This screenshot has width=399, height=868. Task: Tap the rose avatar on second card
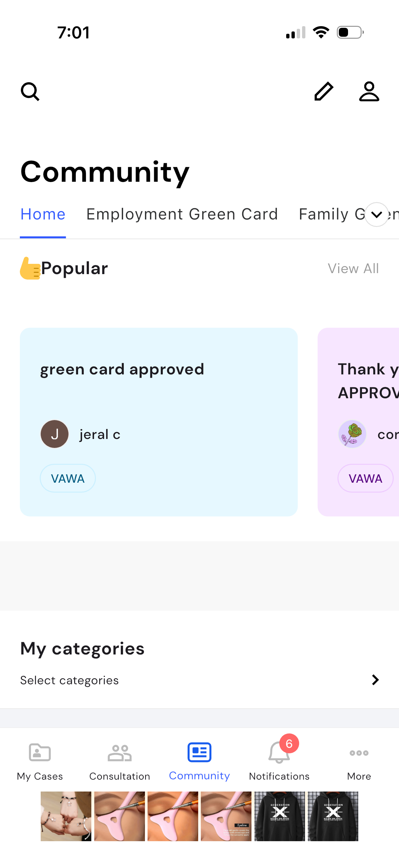pyautogui.click(x=352, y=434)
